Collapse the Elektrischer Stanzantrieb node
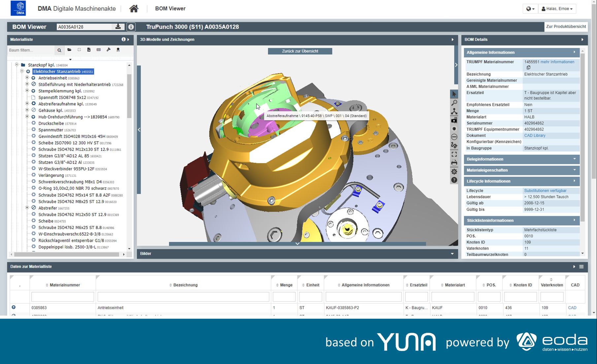Viewport: 597px width, 364px height. (x=22, y=71)
